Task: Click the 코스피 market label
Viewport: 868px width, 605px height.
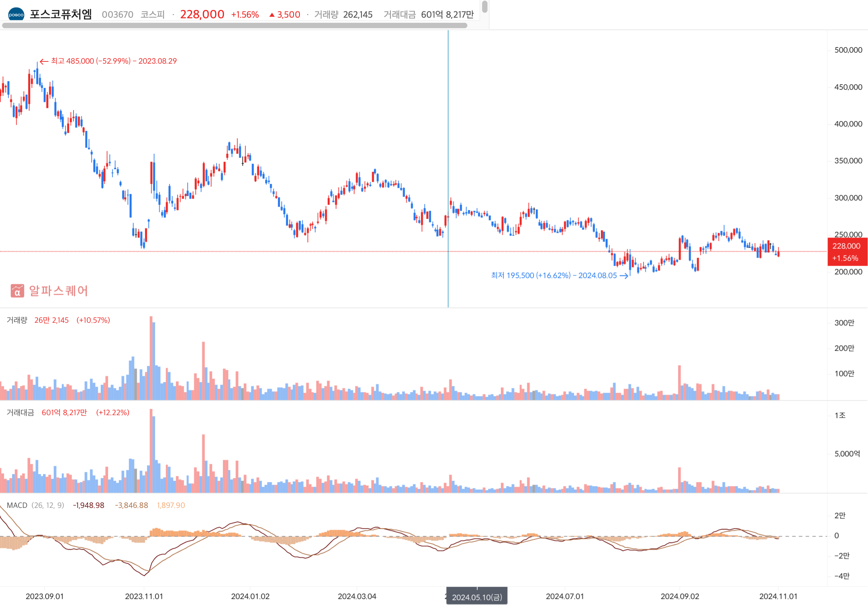Action: tap(153, 15)
